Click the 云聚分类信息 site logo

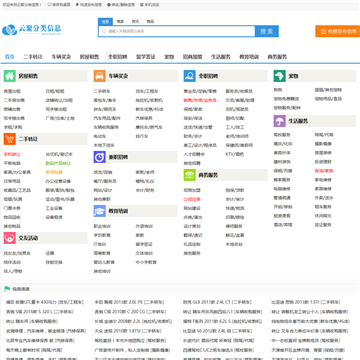point(32,30)
